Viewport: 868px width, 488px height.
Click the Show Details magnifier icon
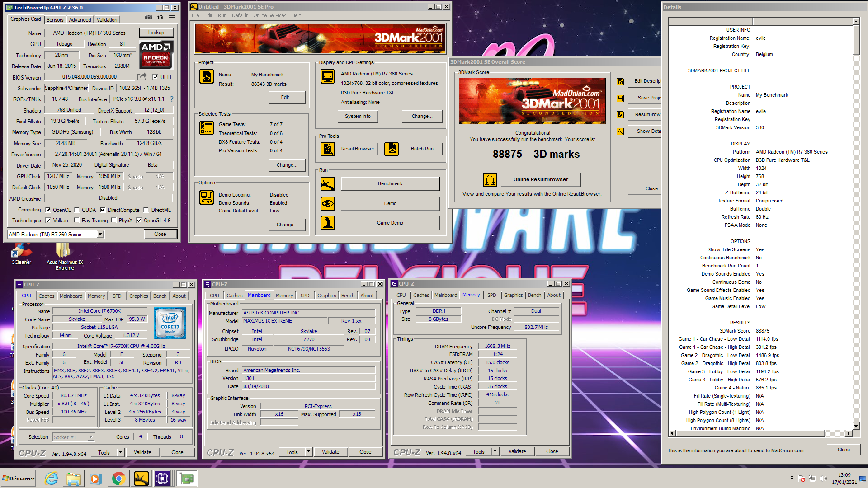620,131
